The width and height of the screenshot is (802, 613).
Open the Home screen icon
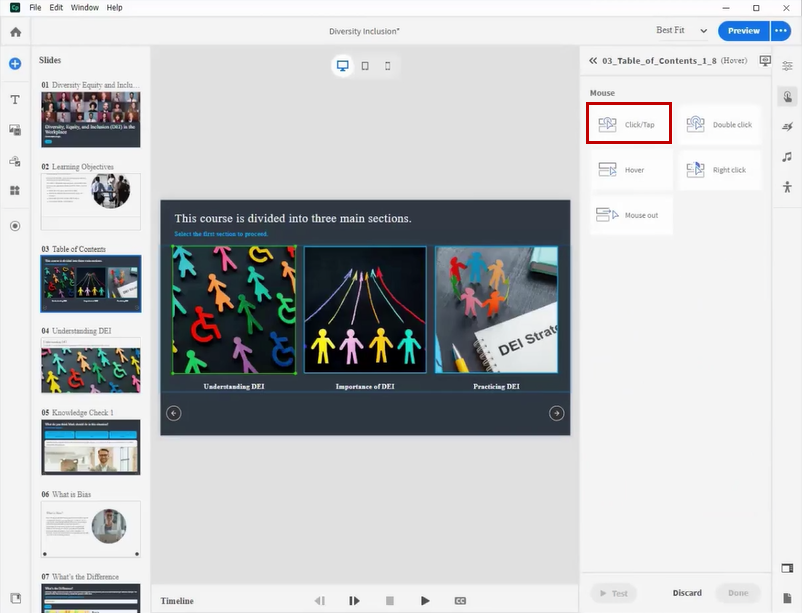click(x=15, y=32)
